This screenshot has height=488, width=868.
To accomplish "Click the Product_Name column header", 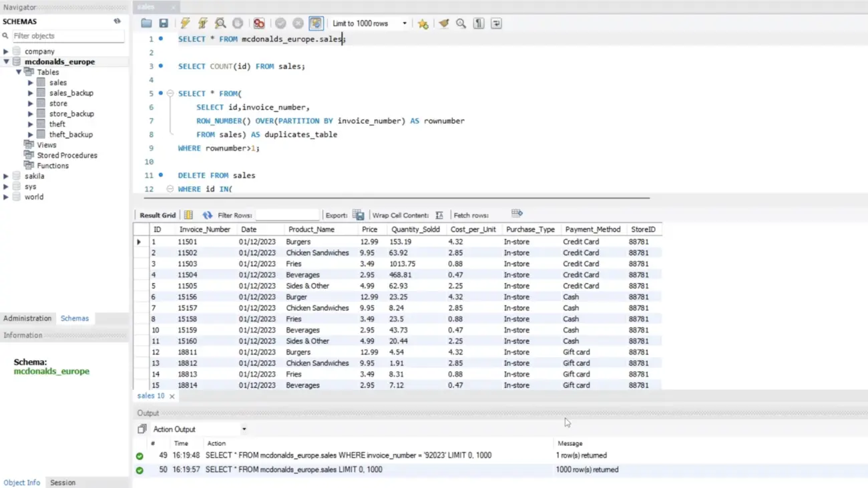I will [311, 229].
